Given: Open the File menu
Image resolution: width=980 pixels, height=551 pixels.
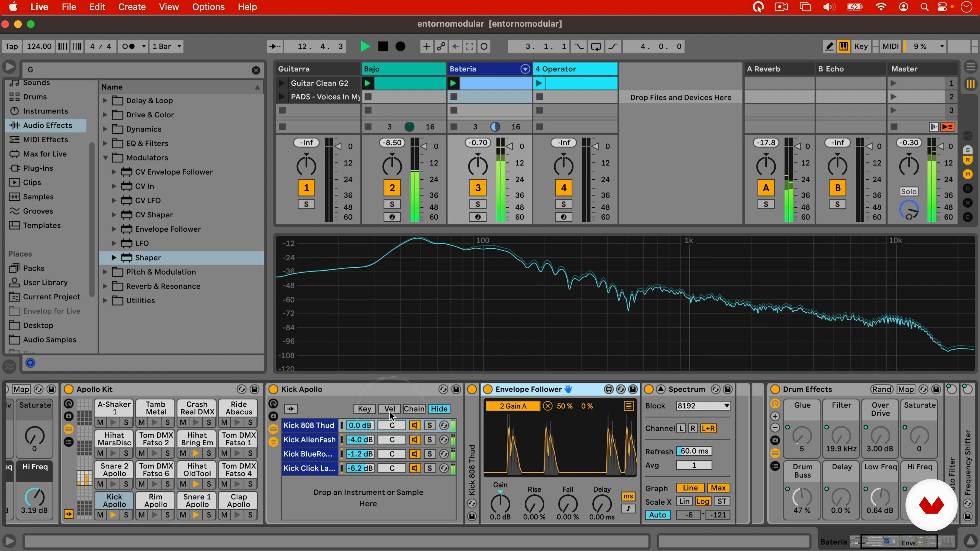Looking at the screenshot, I should click(69, 7).
